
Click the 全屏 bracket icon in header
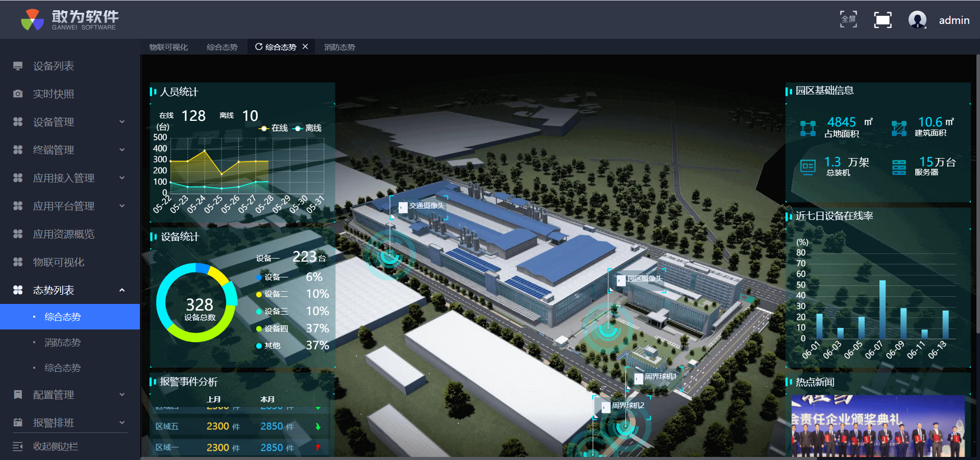click(x=849, y=19)
